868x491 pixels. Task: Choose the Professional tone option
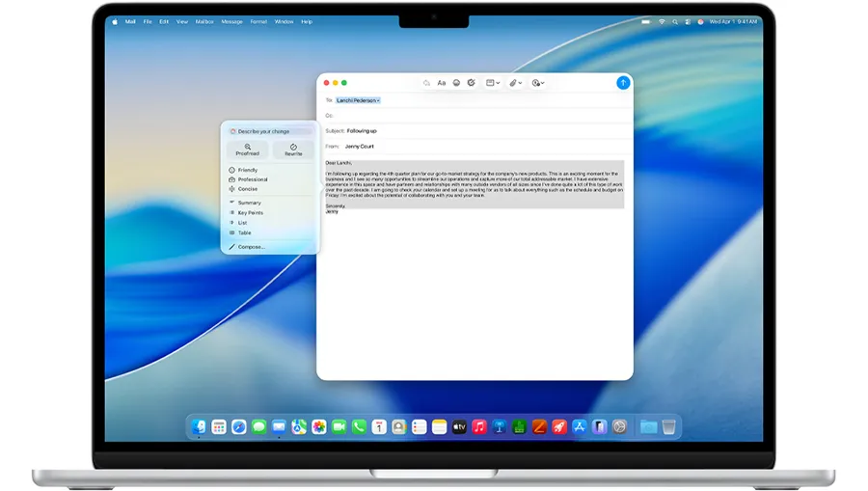click(253, 179)
